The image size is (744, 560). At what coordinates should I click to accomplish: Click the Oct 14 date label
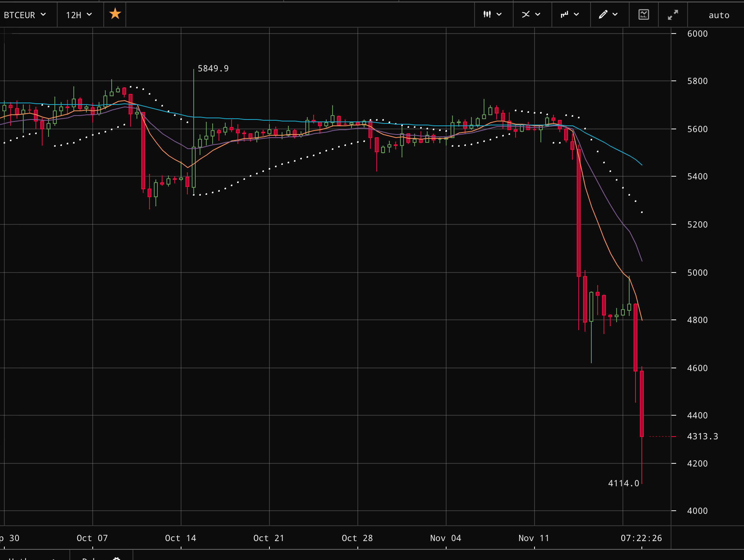tap(180, 538)
